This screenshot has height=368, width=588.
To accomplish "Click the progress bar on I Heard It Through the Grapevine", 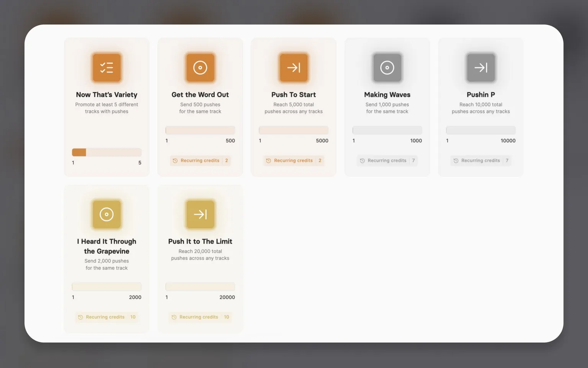I will (x=106, y=286).
